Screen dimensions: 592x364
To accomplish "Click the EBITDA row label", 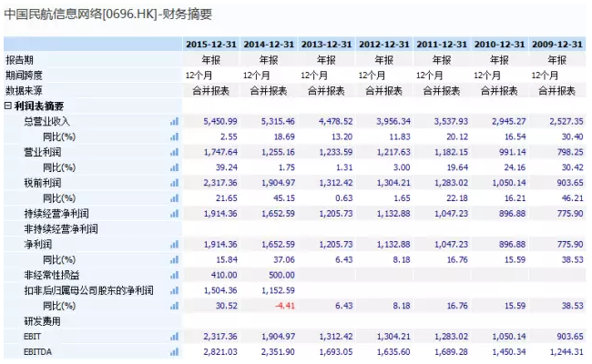I will [37, 352].
